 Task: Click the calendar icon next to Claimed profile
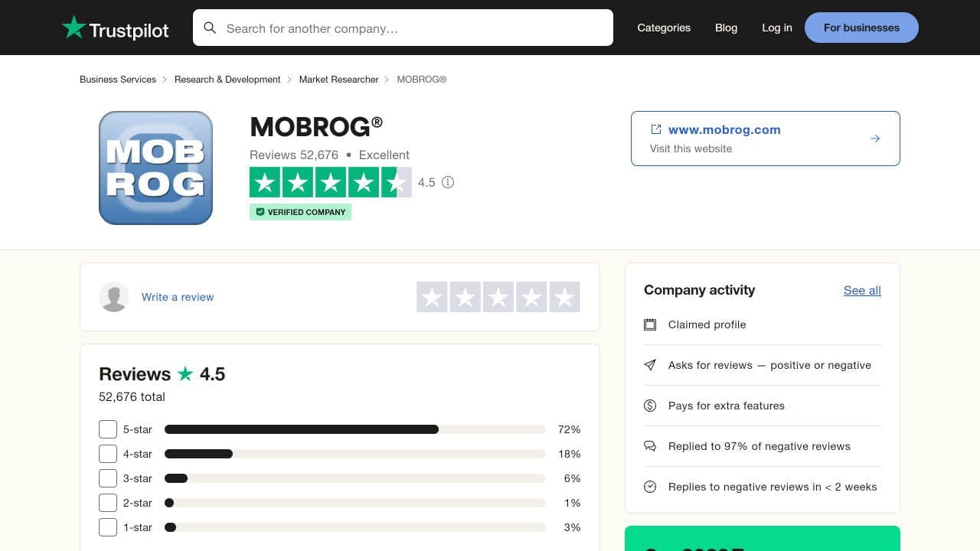(649, 324)
